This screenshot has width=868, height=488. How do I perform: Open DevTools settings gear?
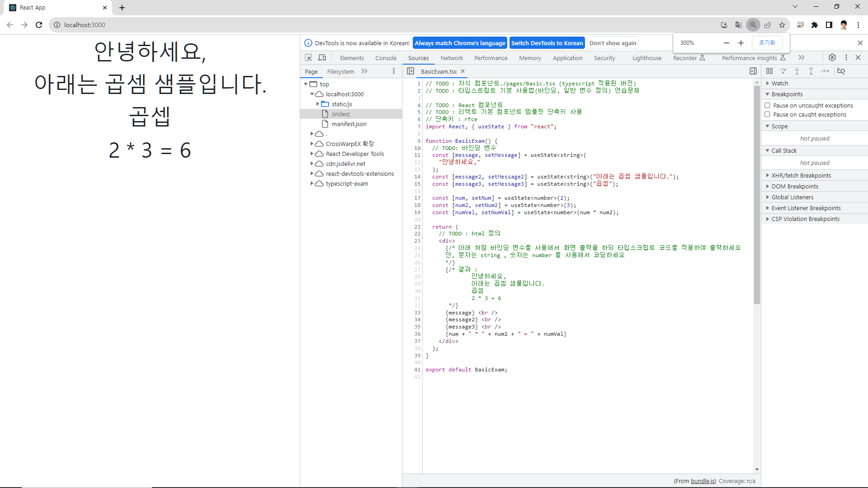coord(832,57)
